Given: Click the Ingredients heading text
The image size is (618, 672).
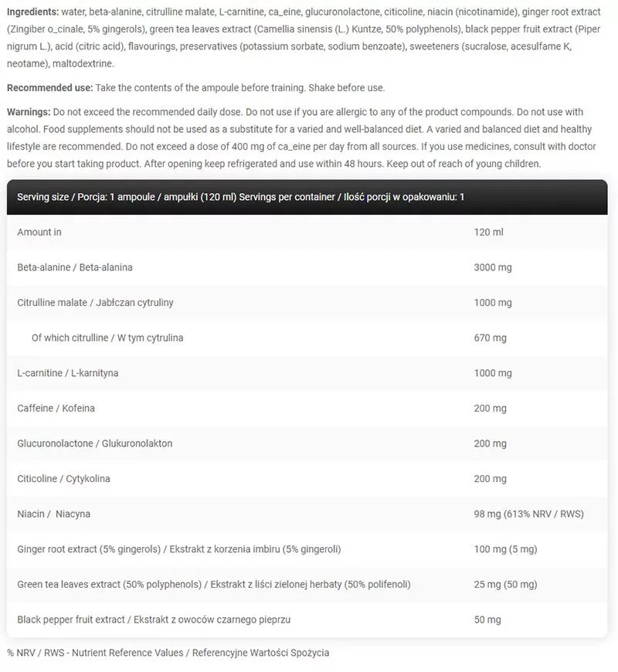Looking at the screenshot, I should coord(33,12).
